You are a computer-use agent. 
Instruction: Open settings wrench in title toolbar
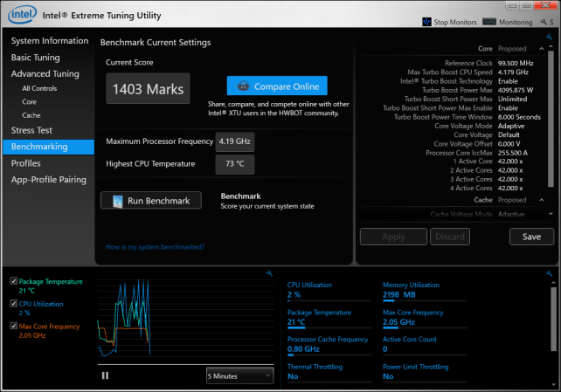point(544,22)
